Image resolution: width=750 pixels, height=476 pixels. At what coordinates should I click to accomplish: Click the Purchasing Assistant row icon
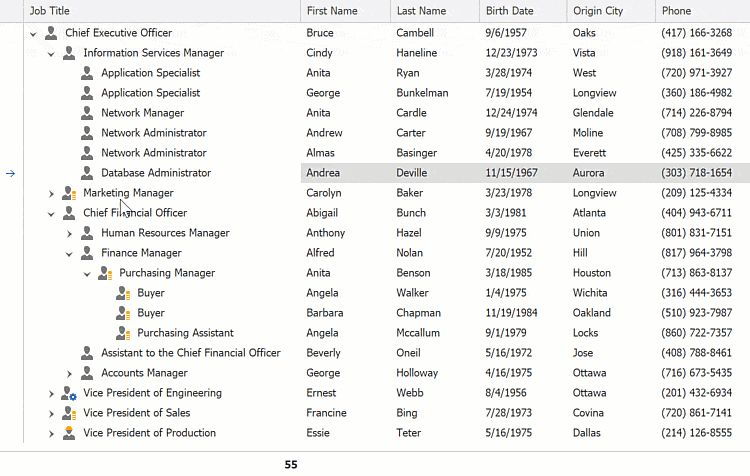(x=123, y=333)
